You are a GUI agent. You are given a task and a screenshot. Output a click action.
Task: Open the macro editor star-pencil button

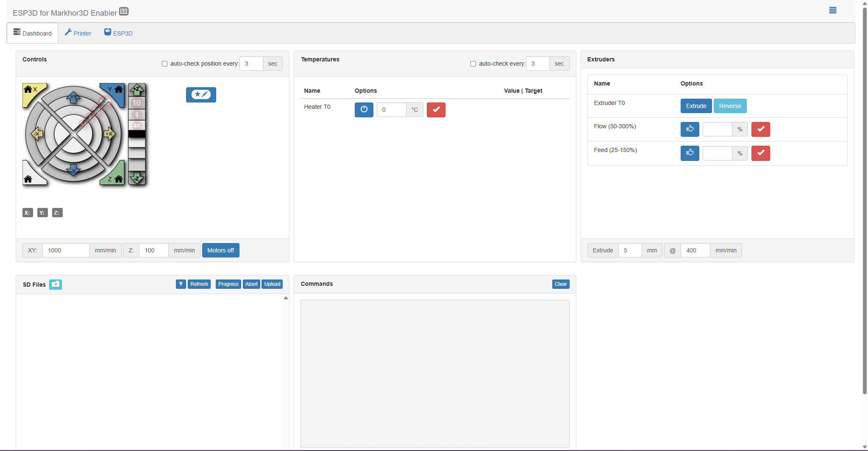201,94
